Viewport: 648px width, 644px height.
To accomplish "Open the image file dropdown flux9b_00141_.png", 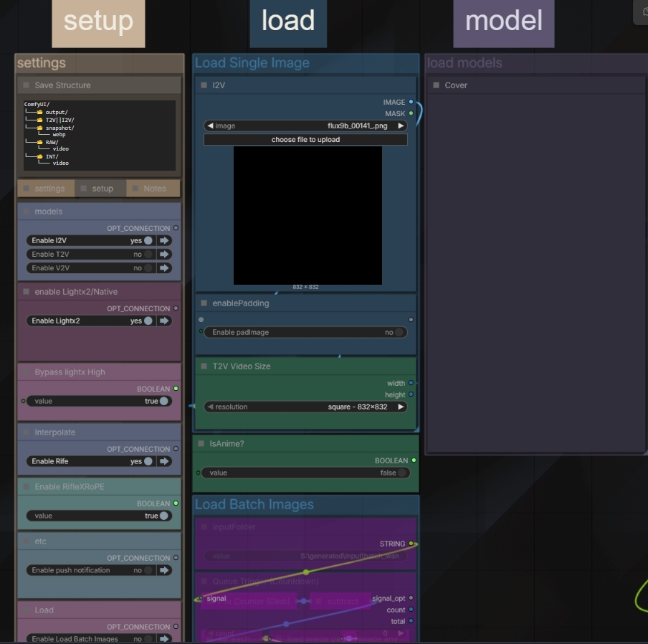I will (305, 126).
